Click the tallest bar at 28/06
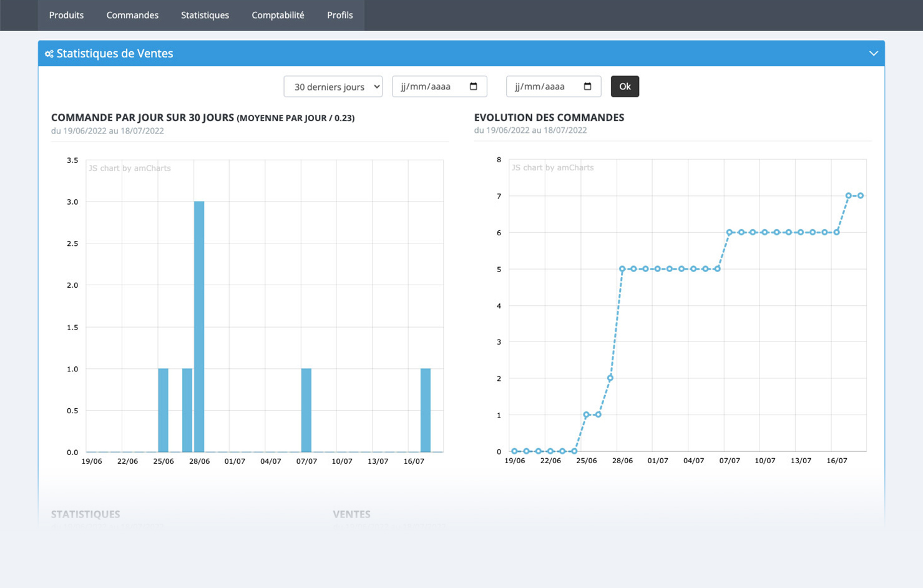Viewport: 923px width, 588px height. pos(199,325)
